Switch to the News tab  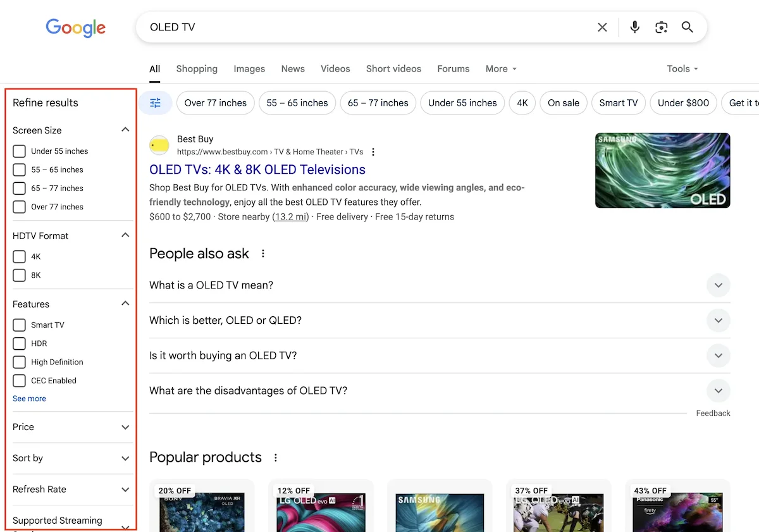(293, 69)
